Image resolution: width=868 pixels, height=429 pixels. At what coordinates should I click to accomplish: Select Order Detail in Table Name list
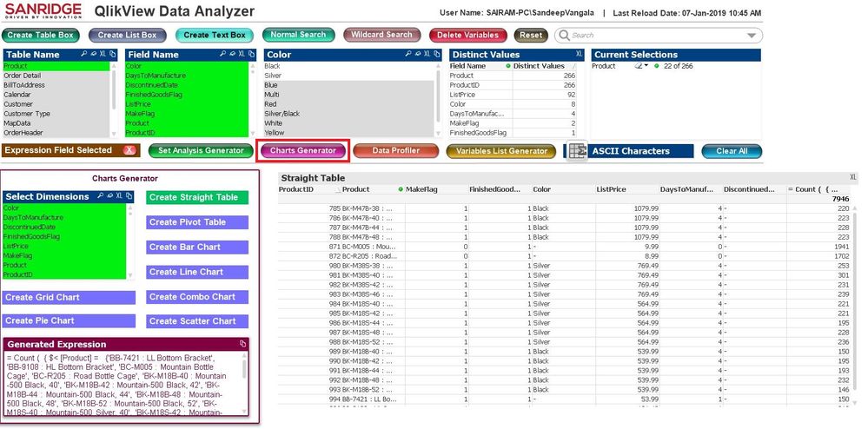click(56, 76)
